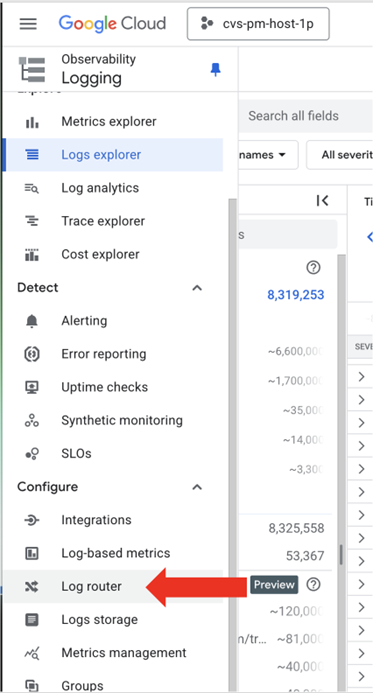Expand the log entry beside ~120,000
The width and height of the screenshot is (373, 694).
(x=361, y=607)
